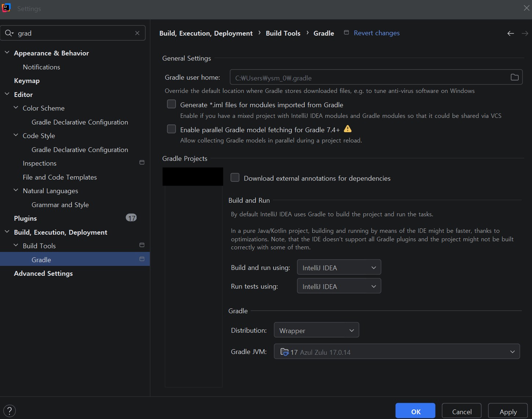Confirm settings with OK button
The image size is (532, 419).
(x=415, y=411)
